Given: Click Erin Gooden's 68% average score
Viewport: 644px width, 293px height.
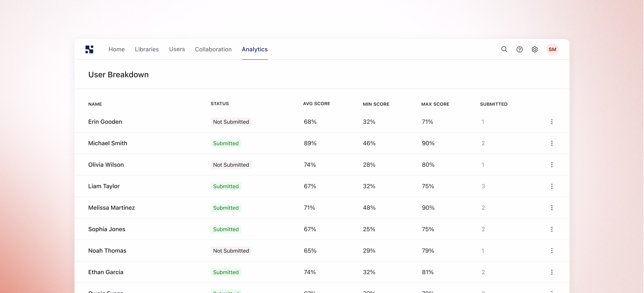Looking at the screenshot, I should click(310, 122).
